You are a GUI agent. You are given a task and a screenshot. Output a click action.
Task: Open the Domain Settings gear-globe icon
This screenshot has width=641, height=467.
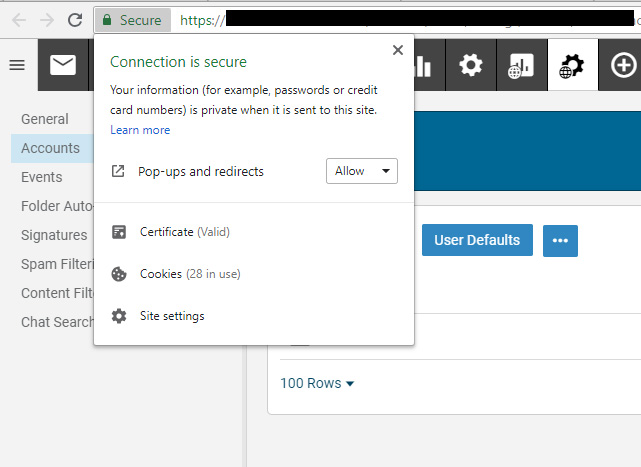coord(573,66)
